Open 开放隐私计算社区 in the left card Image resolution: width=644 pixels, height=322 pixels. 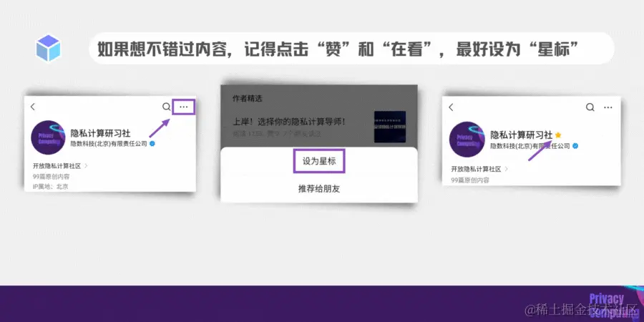[57, 166]
